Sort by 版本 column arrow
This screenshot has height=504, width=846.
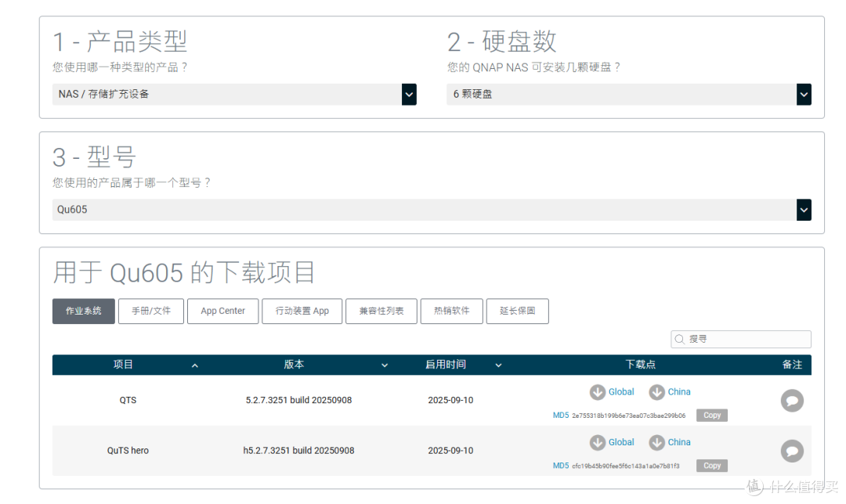(385, 365)
